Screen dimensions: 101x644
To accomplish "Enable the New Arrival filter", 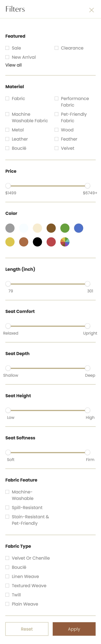I will point(7,57).
